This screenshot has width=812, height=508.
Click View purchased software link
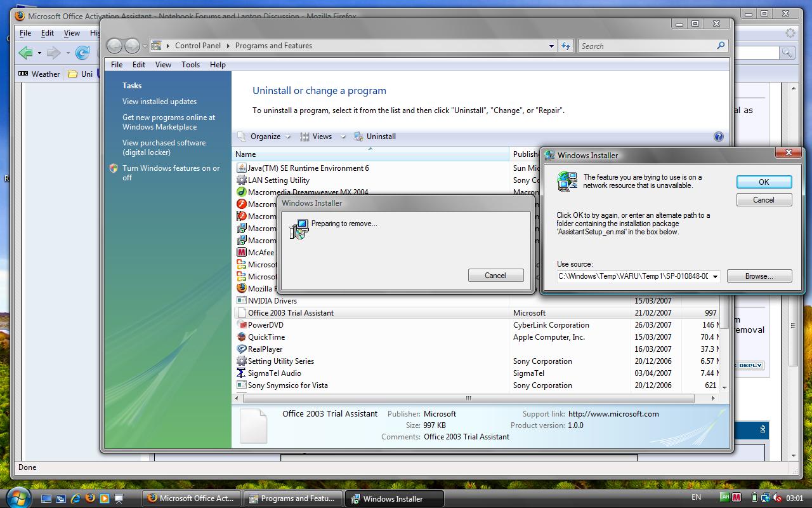click(164, 147)
